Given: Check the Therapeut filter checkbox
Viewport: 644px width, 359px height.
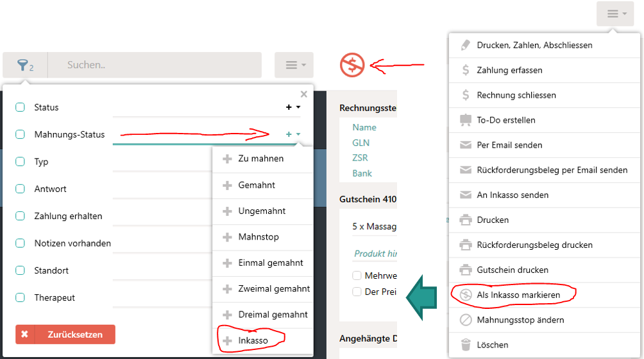Looking at the screenshot, I should point(20,297).
